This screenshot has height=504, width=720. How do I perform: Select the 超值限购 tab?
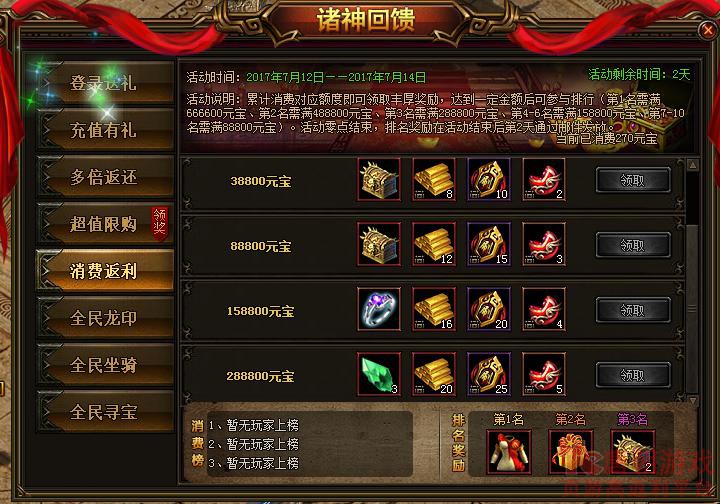105,224
